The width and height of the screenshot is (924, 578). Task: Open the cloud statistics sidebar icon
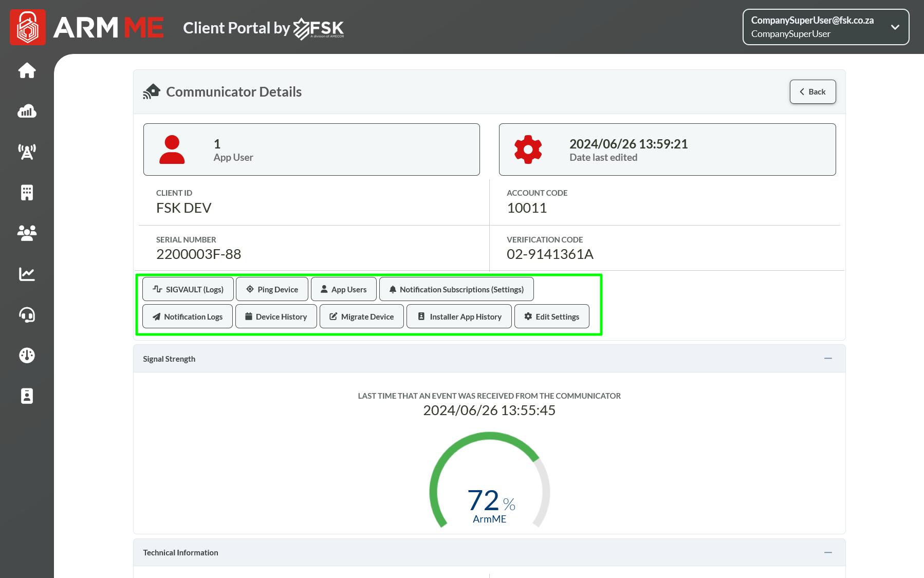click(x=27, y=111)
